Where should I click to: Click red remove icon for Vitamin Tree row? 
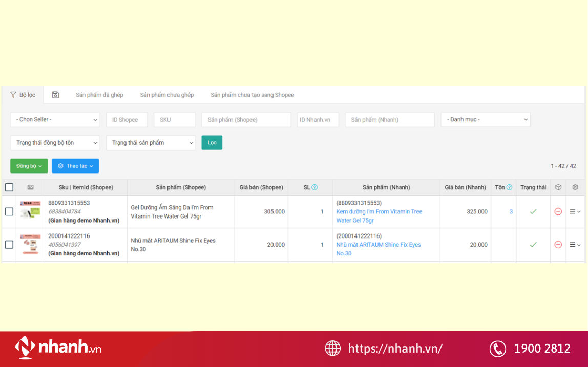[x=558, y=212]
